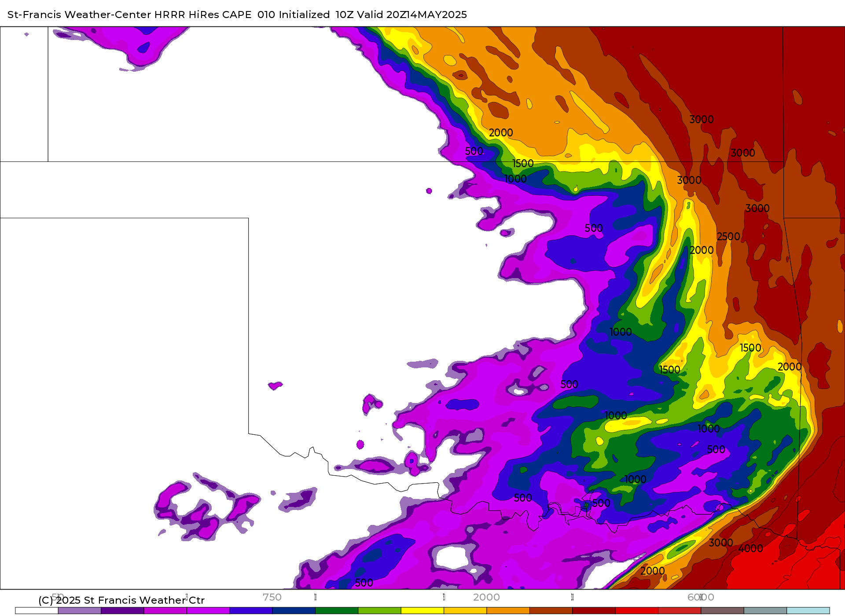Select the burnt-orange brown legend swatch

tap(551, 611)
